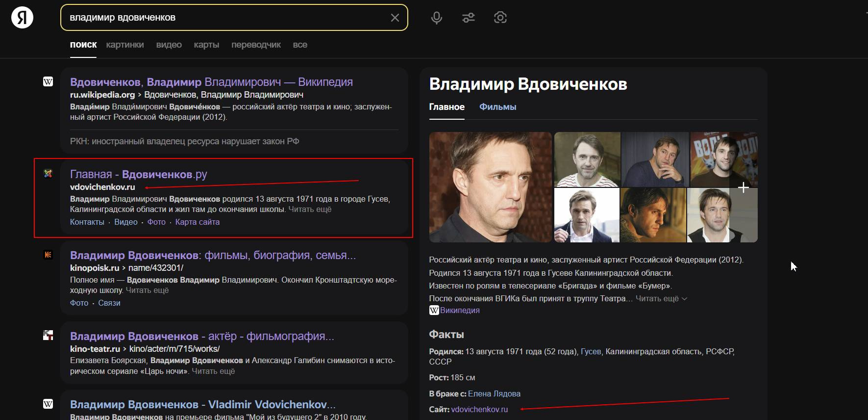
Task: Click the kinopoisk.ru address line
Action: click(126, 268)
